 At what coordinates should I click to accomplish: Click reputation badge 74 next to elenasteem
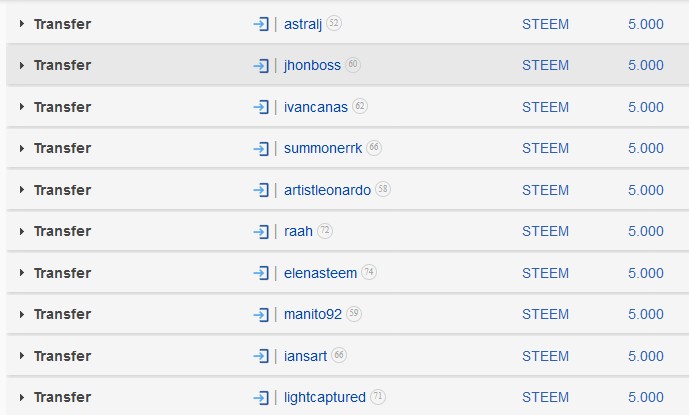point(369,272)
